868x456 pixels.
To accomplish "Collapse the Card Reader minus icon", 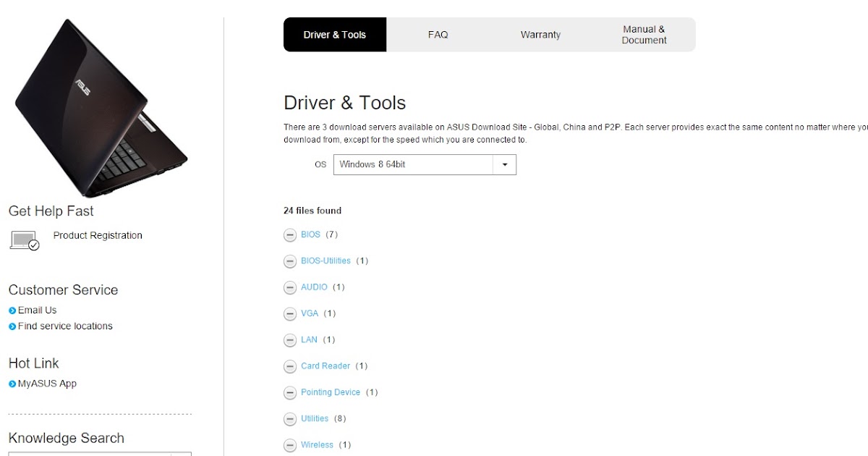I will [290, 367].
